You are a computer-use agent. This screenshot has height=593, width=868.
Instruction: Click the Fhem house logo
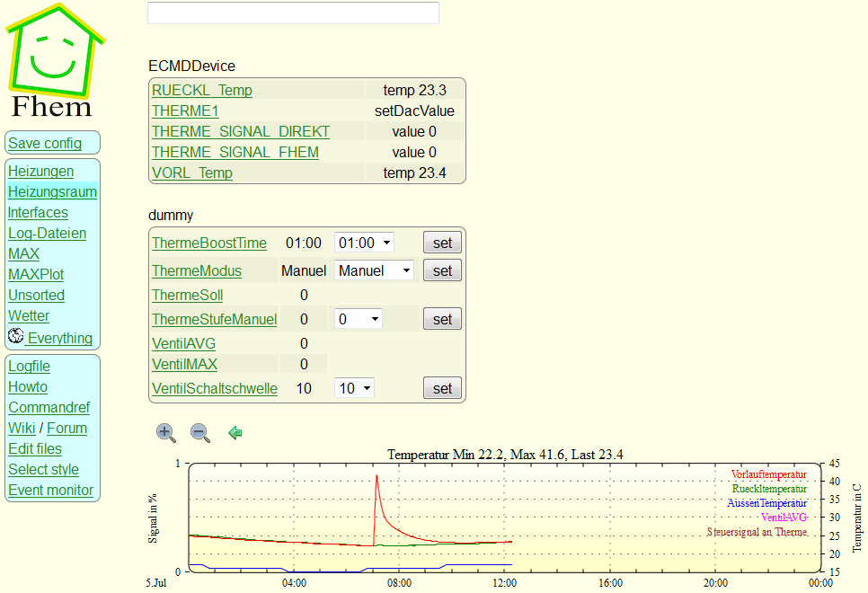tap(54, 61)
